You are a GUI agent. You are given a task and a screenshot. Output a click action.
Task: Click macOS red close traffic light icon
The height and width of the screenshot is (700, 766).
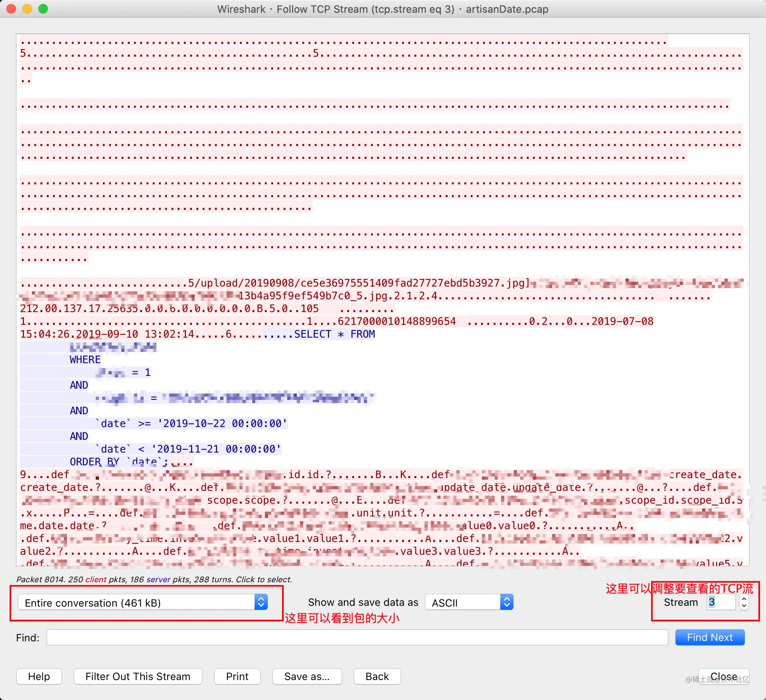pyautogui.click(x=12, y=11)
